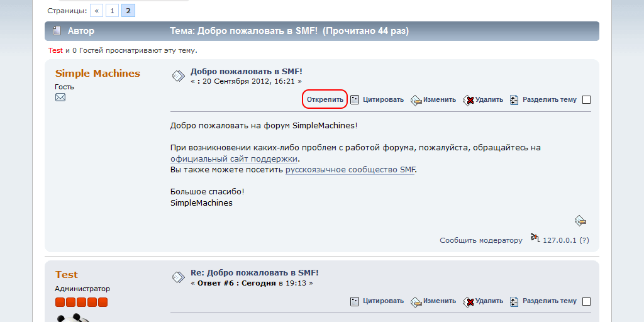Viewport: 644px width, 322px height.
Task: Click the Сообщить модератору link
Action: coord(481,240)
